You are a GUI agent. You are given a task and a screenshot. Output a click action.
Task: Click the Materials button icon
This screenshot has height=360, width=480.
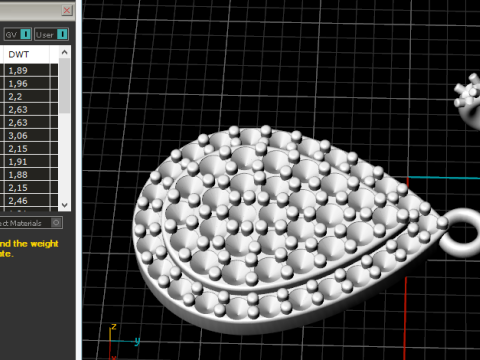pyautogui.click(x=56, y=223)
